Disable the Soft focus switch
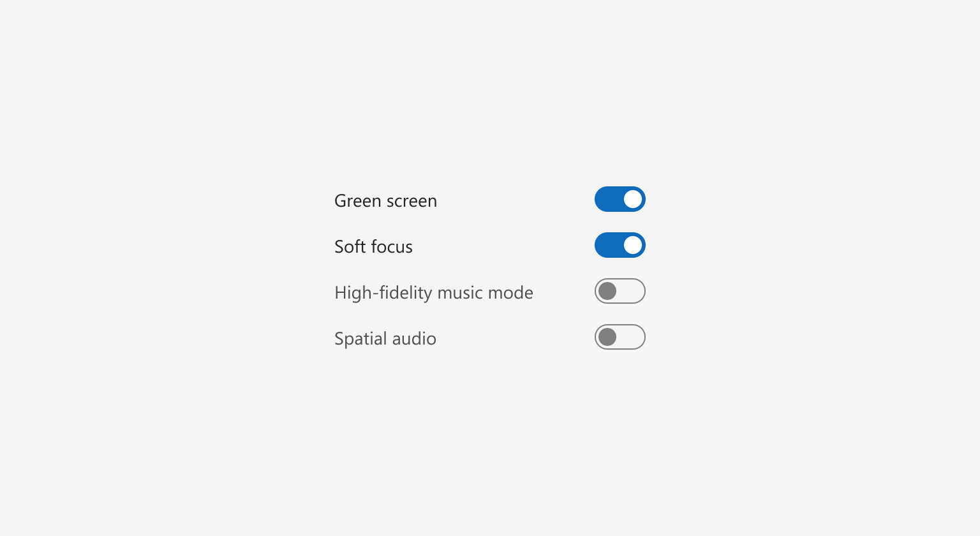Image resolution: width=980 pixels, height=536 pixels. point(620,245)
